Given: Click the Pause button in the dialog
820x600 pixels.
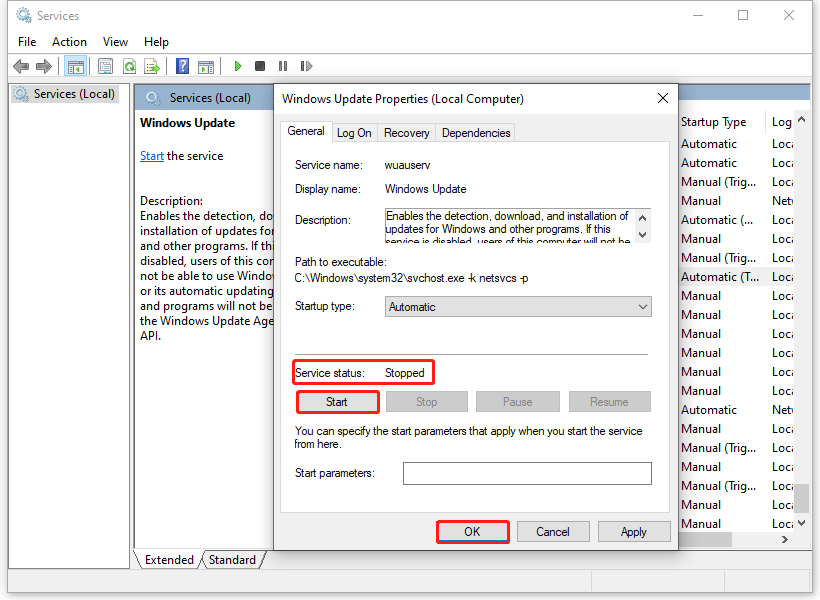Looking at the screenshot, I should (x=518, y=402).
